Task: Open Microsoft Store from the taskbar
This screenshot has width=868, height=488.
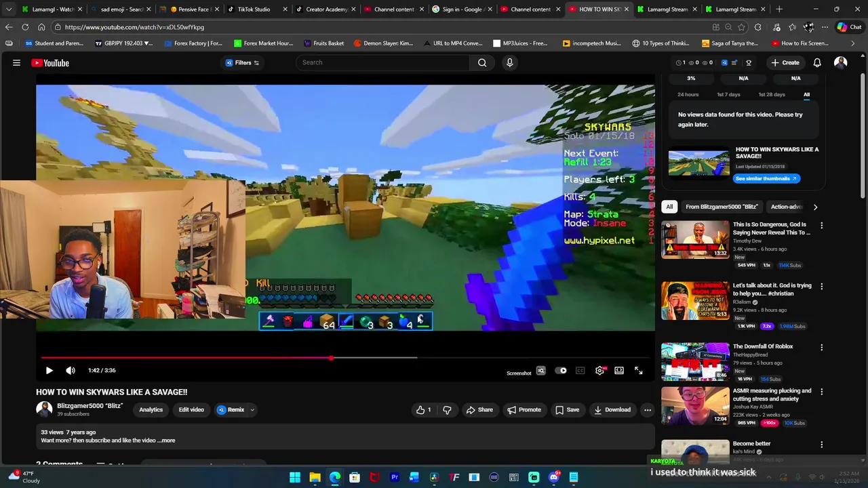Action: click(355, 477)
